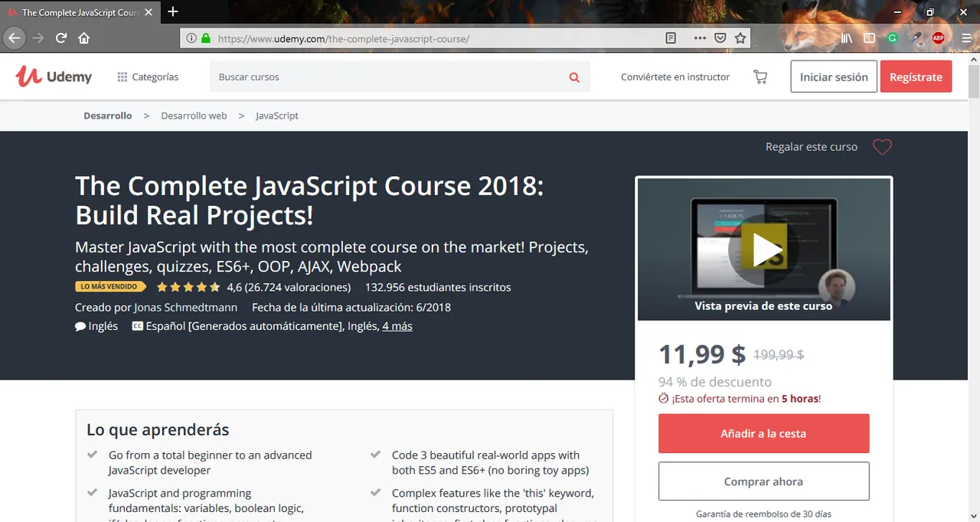Click the site information icon in address bar
This screenshot has width=980, height=522.
[191, 38]
